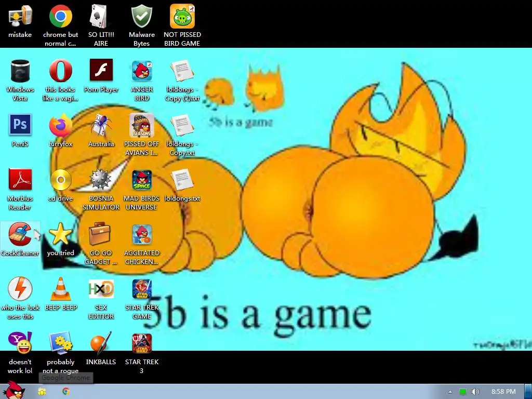Open the 'BEEP BEEP' traffic cone icon

pyautogui.click(x=60, y=289)
